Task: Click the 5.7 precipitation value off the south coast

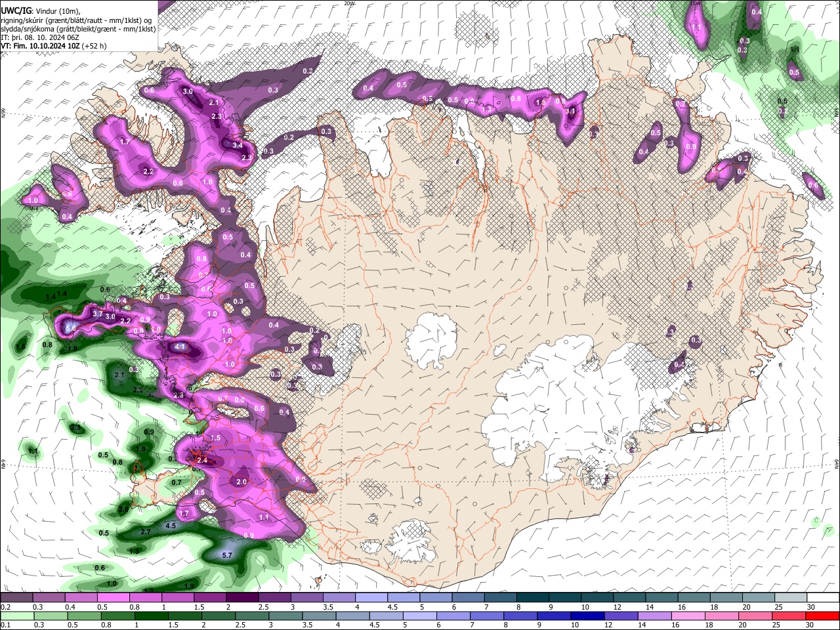Action: tap(228, 556)
